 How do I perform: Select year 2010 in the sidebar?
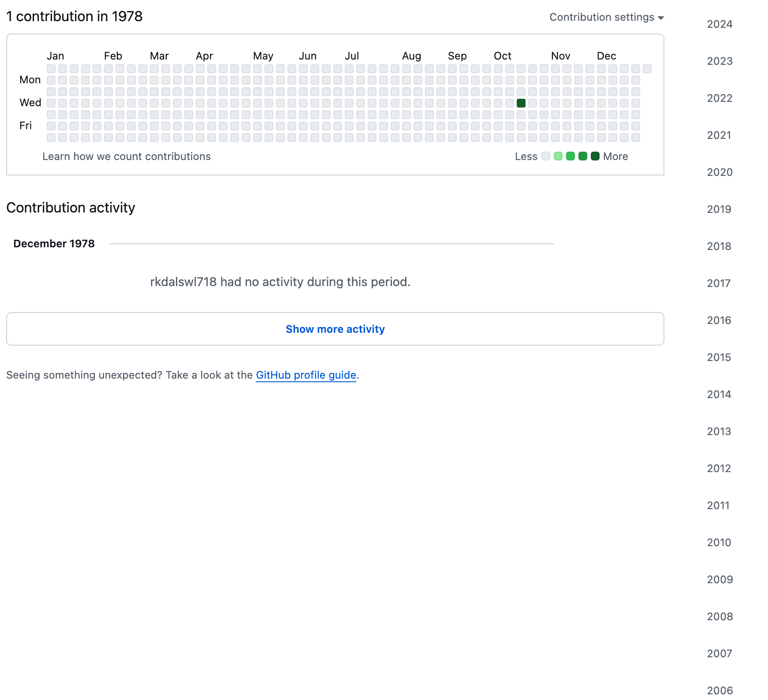[x=719, y=543]
